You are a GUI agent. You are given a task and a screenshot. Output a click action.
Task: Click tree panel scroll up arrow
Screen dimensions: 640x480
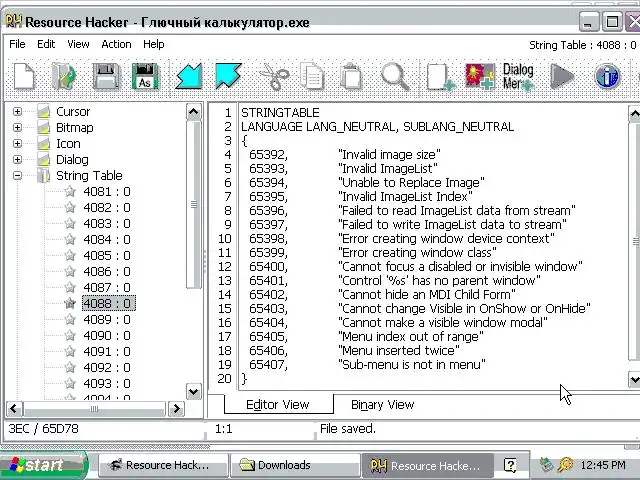[193, 112]
